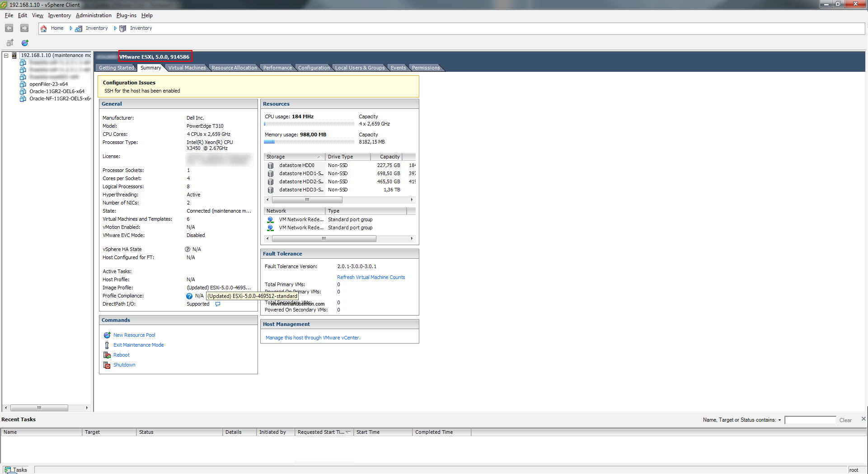Click the second Inventory breadcrumb icon
This screenshot has width=868, height=474.
coord(122,28)
